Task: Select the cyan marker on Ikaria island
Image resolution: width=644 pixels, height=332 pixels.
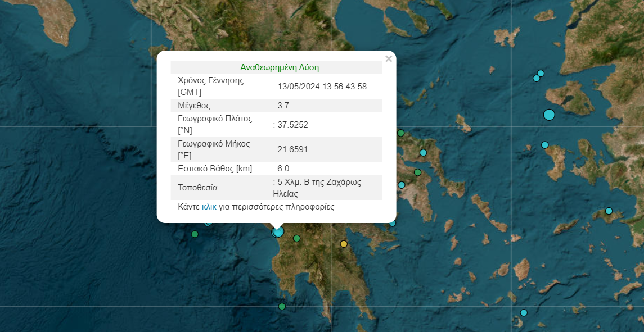Action: [x=609, y=211]
